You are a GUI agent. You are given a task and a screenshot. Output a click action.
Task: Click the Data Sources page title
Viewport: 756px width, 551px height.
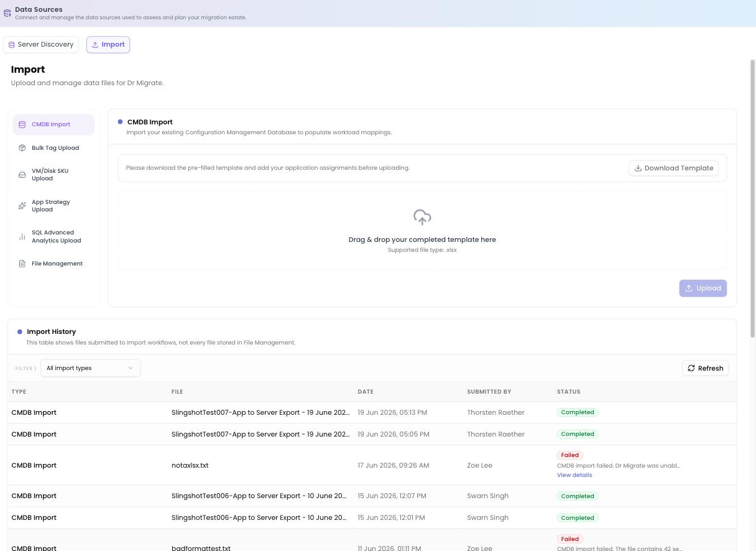point(39,9)
